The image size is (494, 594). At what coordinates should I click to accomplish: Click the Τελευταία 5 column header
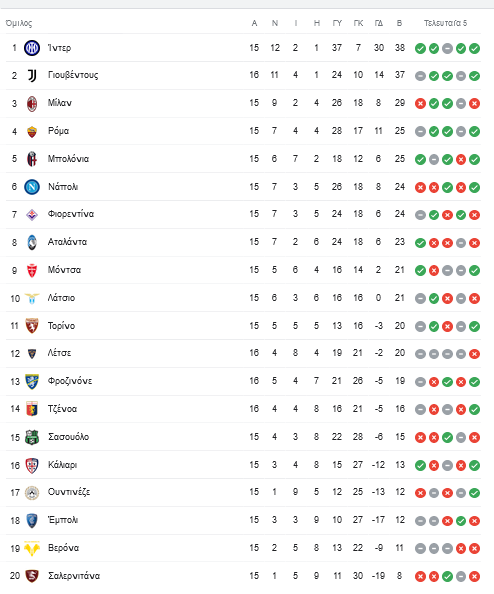pos(445,23)
